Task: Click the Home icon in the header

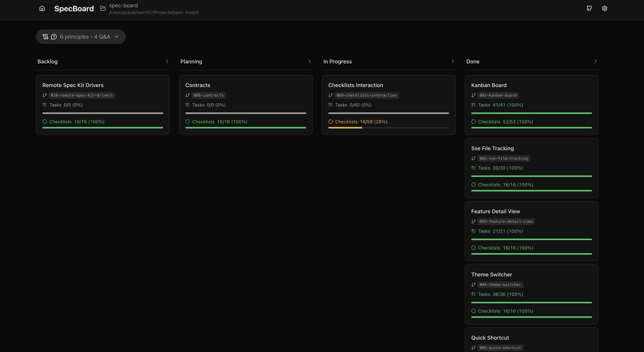Action: pos(42,8)
